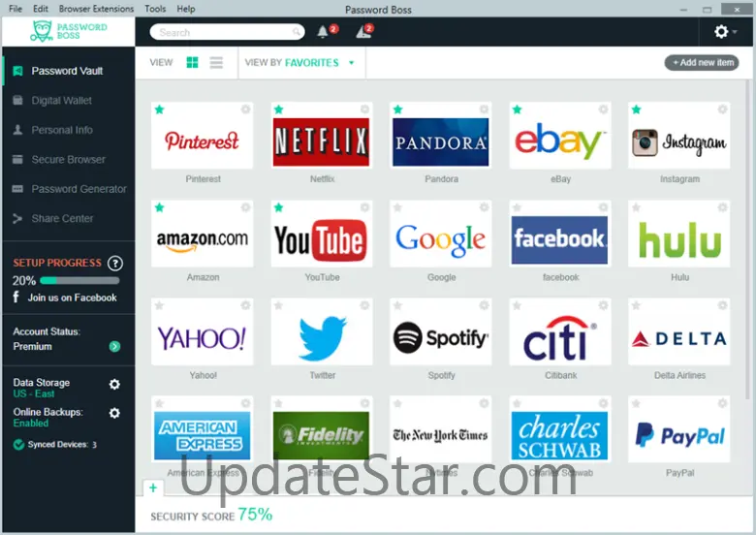Viewport: 756px width, 535px height.
Task: Open Data Storage settings gear
Action: 114,384
